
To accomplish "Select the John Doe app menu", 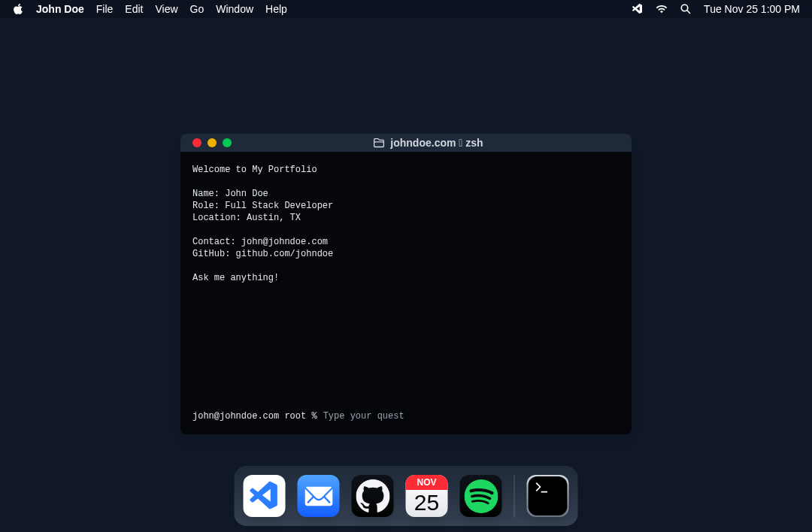I will coord(59,9).
